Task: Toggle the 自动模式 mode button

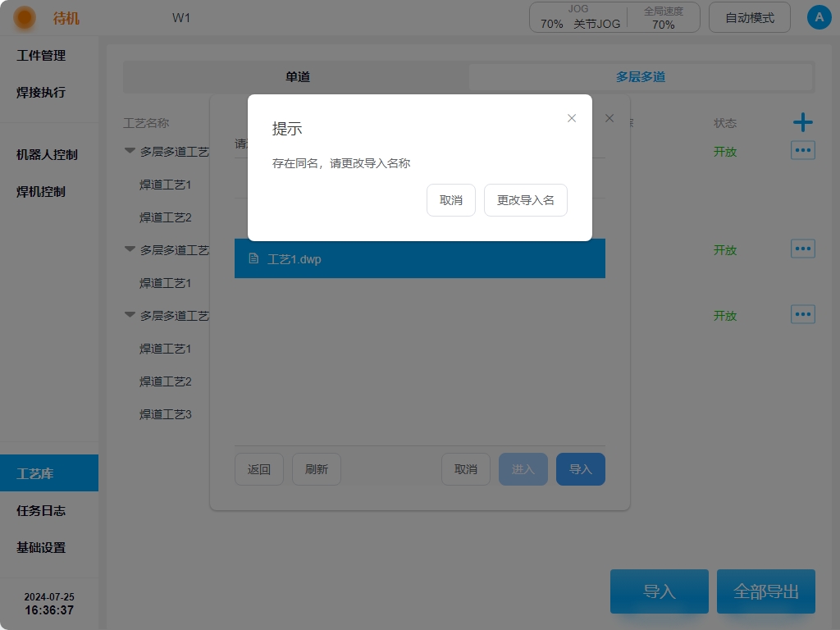Action: [x=749, y=17]
